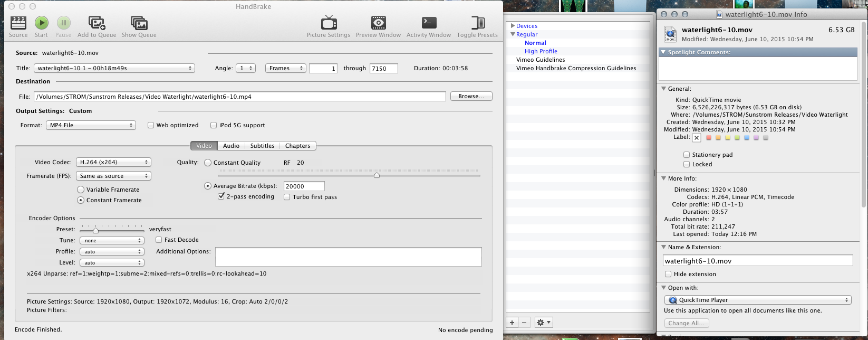Screen dimensions: 868x340
Task: Tick the Fast Decode checkbox
Action: point(159,240)
